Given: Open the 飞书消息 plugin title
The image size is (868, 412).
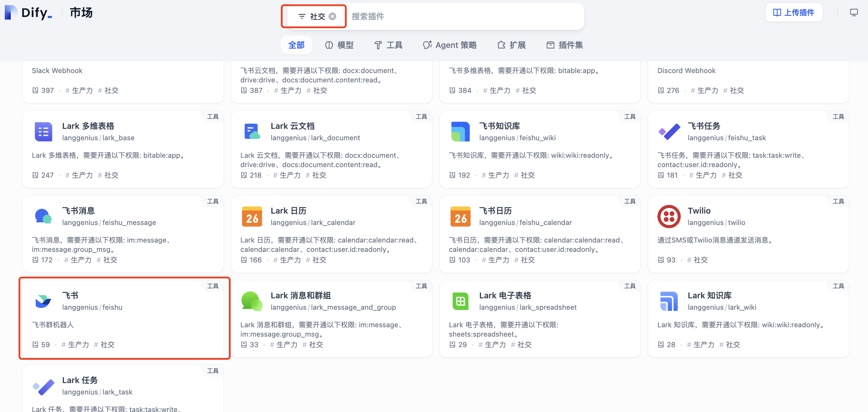Looking at the screenshot, I should pyautogui.click(x=79, y=211).
